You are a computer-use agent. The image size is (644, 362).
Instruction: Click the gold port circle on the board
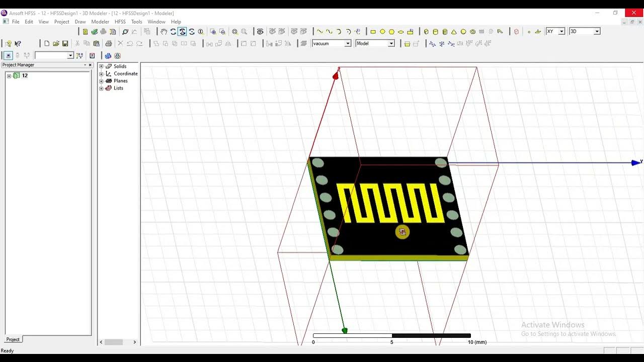[402, 232]
